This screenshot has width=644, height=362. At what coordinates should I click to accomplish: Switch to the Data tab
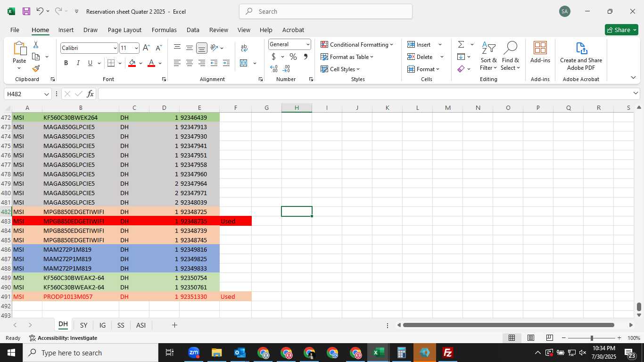193,30
